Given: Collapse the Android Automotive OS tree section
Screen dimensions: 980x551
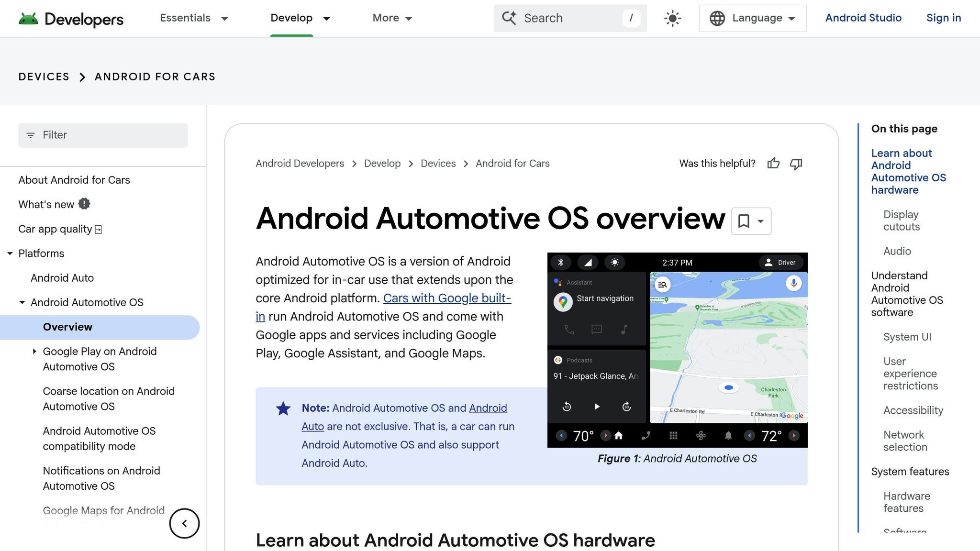Looking at the screenshot, I should (x=22, y=302).
